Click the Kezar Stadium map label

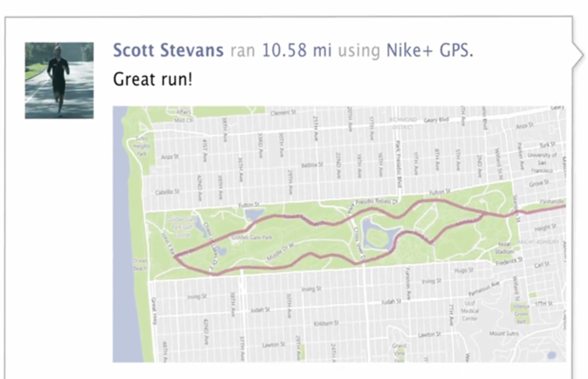[504, 248]
